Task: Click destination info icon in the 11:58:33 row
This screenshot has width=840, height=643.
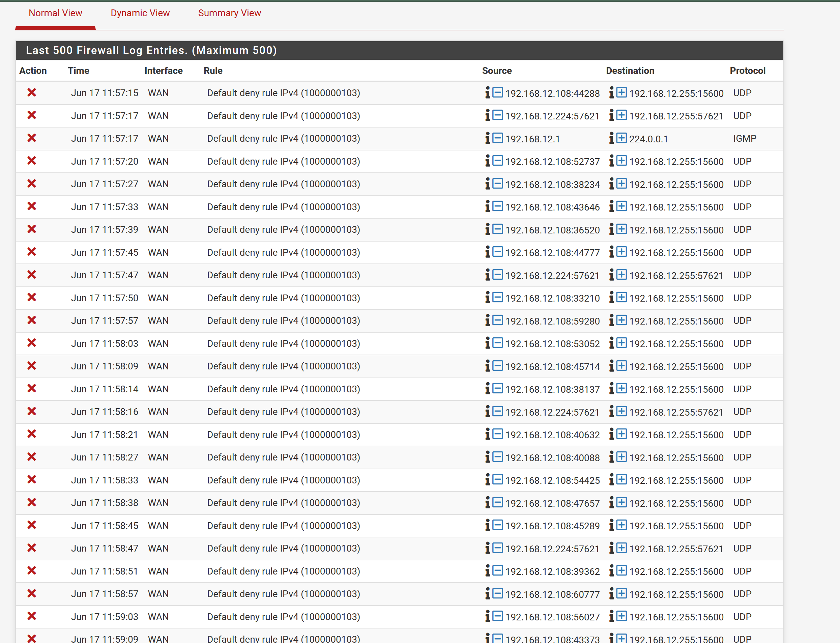Action: (x=611, y=480)
